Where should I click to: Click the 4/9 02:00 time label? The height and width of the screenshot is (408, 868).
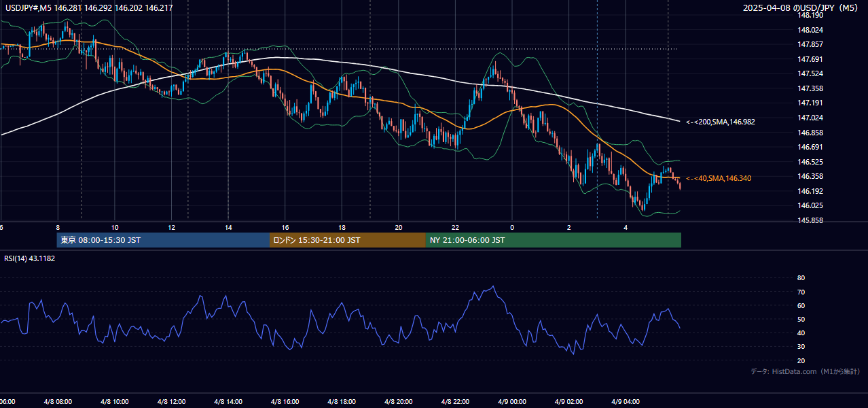(x=569, y=401)
